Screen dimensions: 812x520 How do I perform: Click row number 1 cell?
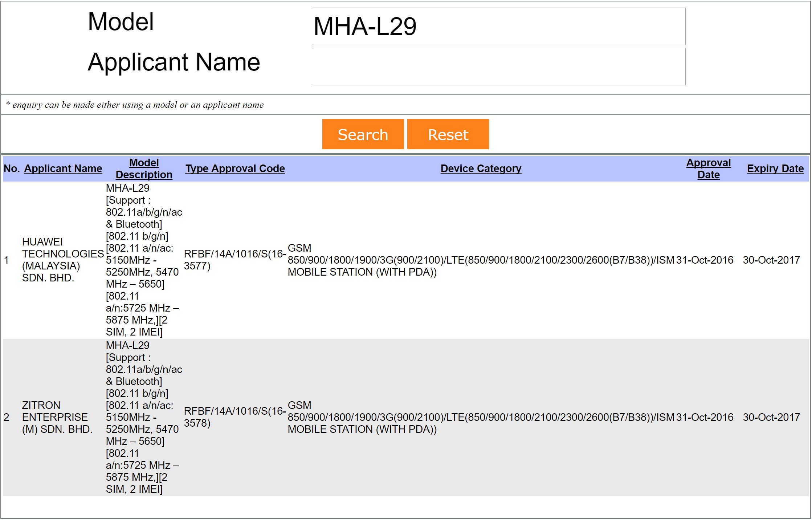pyautogui.click(x=6, y=260)
